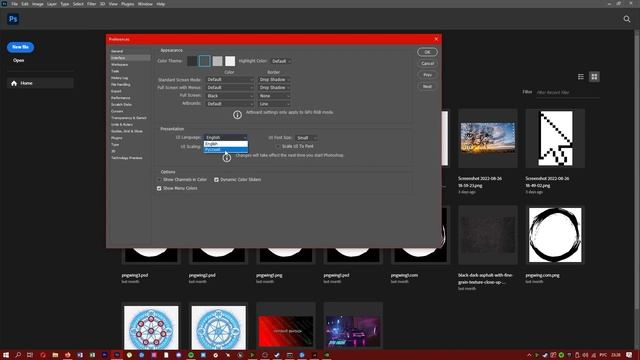This screenshot has width=640, height=360.
Task: Open the Highlight Color dropdown
Action: (x=281, y=61)
